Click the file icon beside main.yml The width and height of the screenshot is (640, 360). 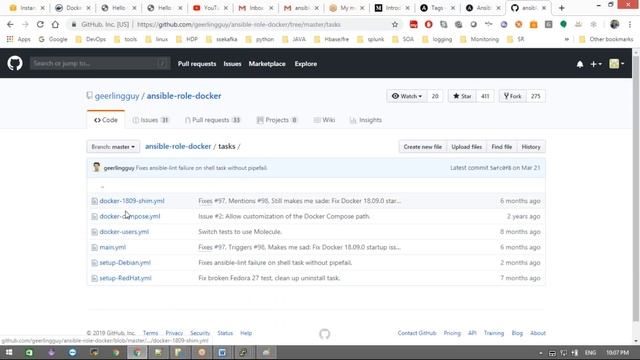(x=94, y=247)
